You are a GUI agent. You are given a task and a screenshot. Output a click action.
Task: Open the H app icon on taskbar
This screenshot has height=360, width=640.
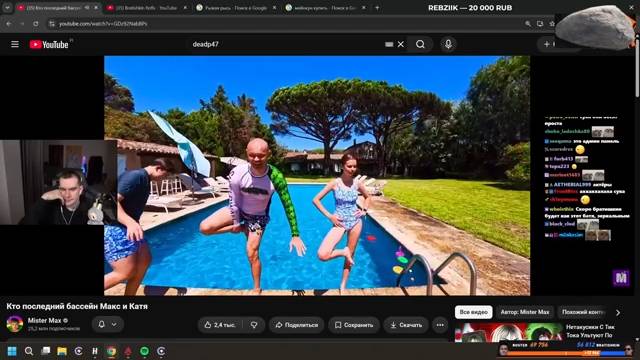click(x=95, y=351)
